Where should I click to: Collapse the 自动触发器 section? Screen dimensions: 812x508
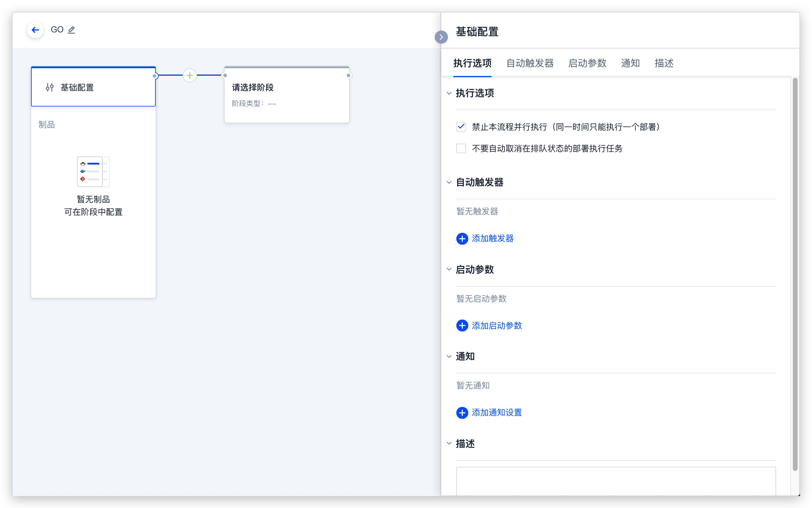pyautogui.click(x=449, y=182)
